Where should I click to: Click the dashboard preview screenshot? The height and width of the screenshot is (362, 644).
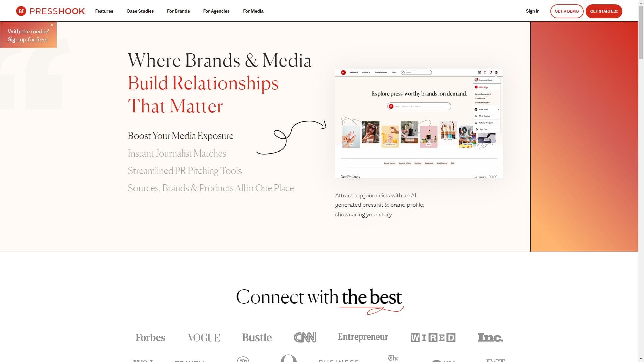click(419, 123)
